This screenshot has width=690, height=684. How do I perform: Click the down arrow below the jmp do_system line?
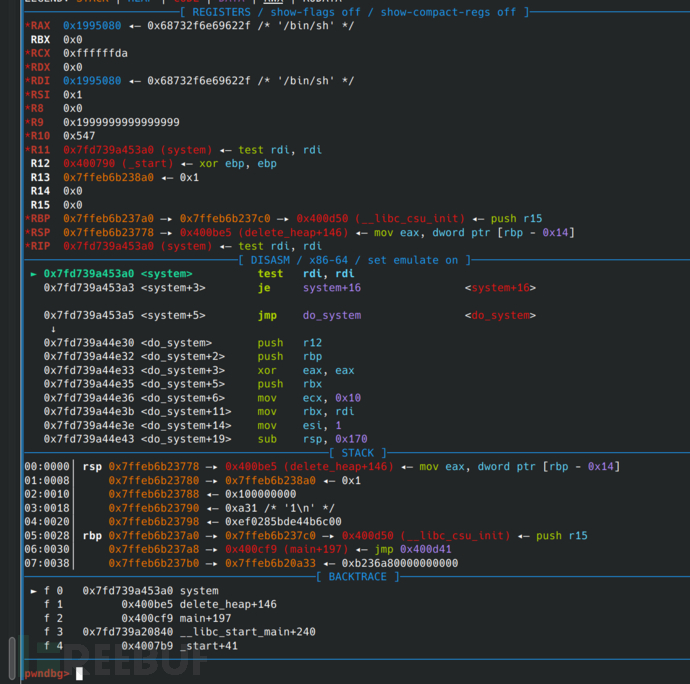click(53, 329)
